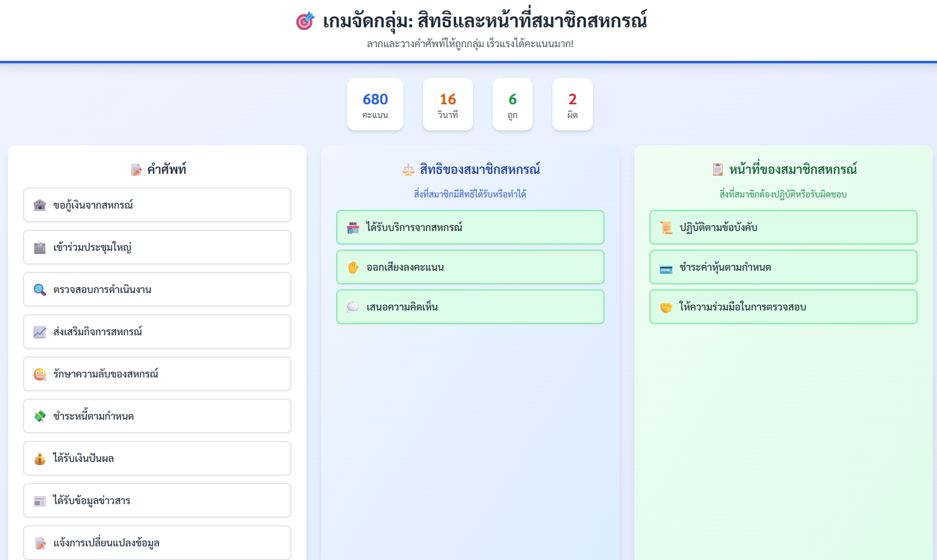Click the เสนอความคิดเห็น entry in rights column
The width and height of the screenshot is (937, 560).
[x=470, y=307]
